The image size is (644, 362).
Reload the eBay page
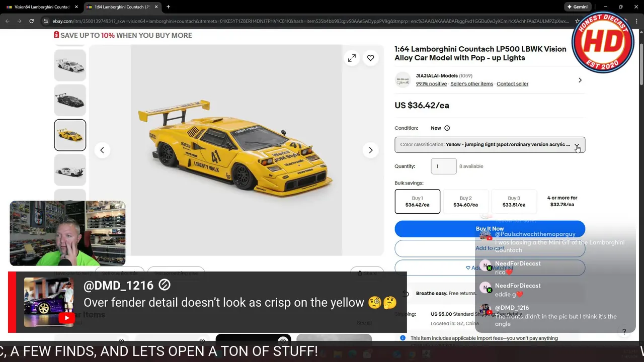click(31, 21)
